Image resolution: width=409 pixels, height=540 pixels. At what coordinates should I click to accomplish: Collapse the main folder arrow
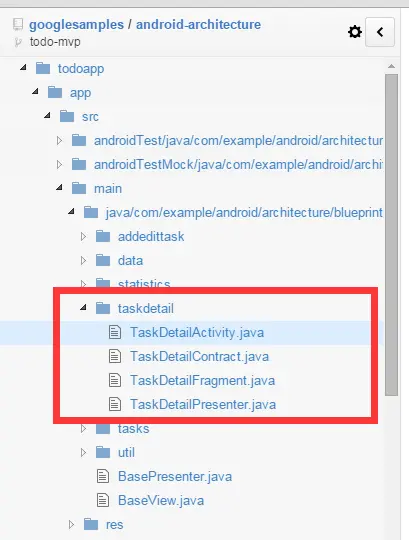(x=60, y=188)
